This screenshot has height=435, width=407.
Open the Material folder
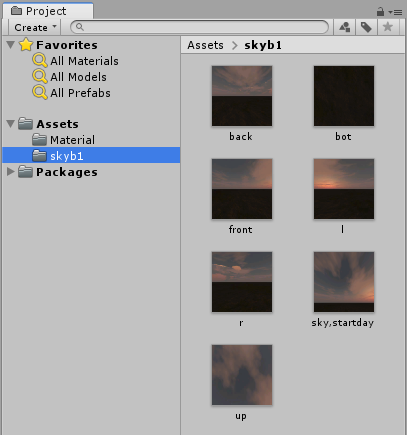72,140
